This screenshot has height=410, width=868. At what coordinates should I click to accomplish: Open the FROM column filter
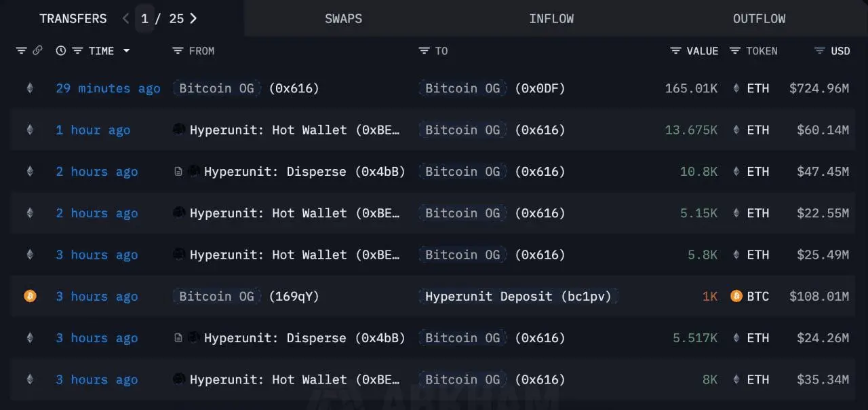coord(178,51)
